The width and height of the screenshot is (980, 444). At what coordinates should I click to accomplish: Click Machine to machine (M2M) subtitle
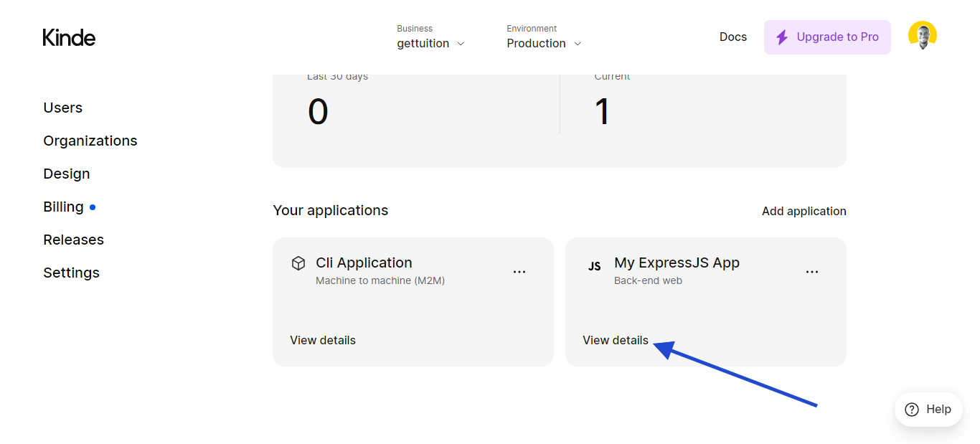click(x=380, y=280)
